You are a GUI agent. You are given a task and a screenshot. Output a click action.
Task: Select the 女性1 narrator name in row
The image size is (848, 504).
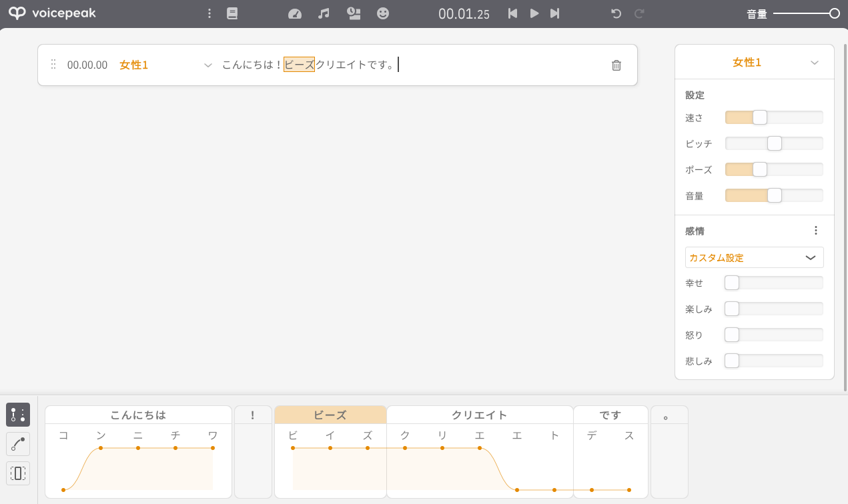coord(133,65)
